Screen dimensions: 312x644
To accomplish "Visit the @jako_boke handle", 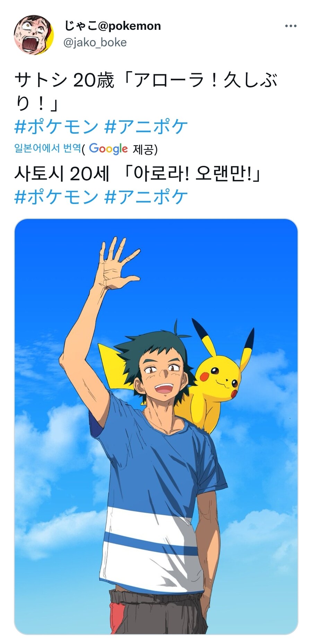I will click(x=95, y=42).
